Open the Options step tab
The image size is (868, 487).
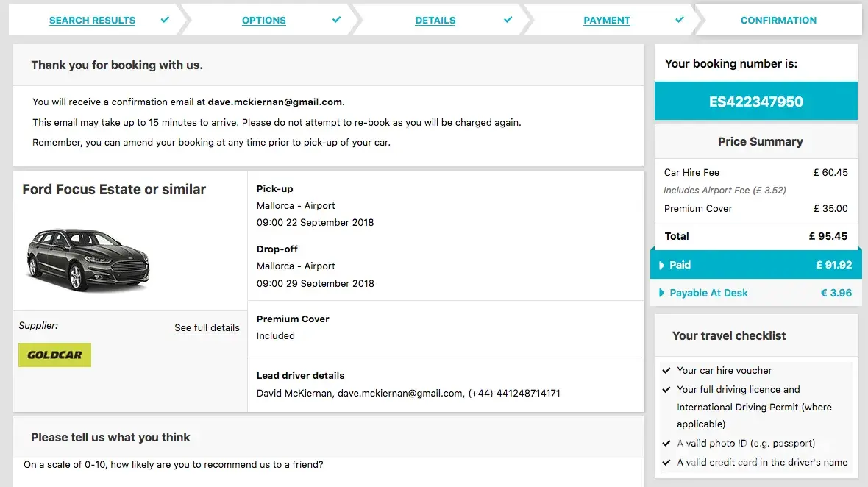click(x=263, y=21)
